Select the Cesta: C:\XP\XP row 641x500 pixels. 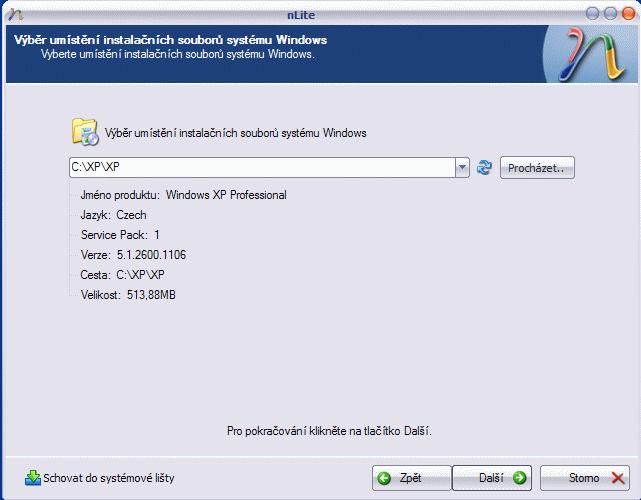pos(122,275)
